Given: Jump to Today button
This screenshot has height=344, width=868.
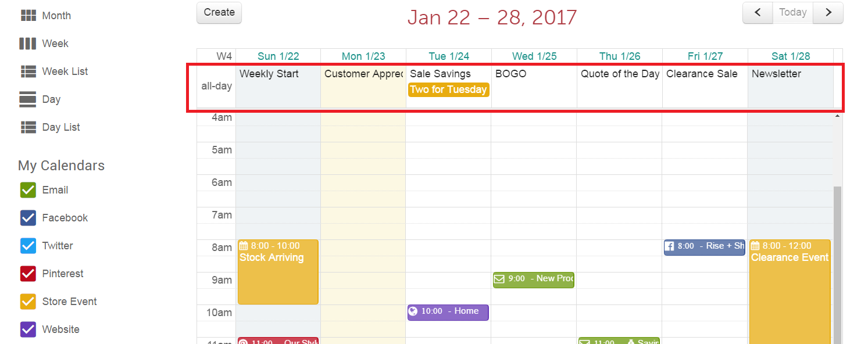Looking at the screenshot, I should click(x=793, y=13).
